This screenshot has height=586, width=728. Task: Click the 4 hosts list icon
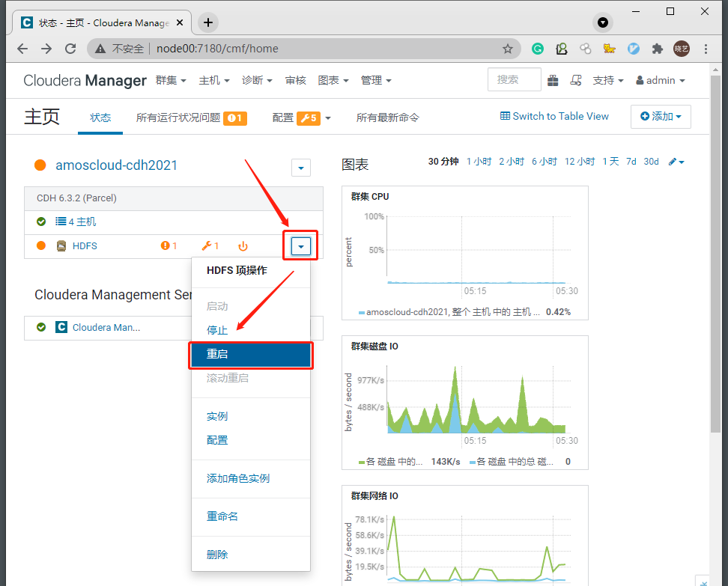[x=61, y=222]
